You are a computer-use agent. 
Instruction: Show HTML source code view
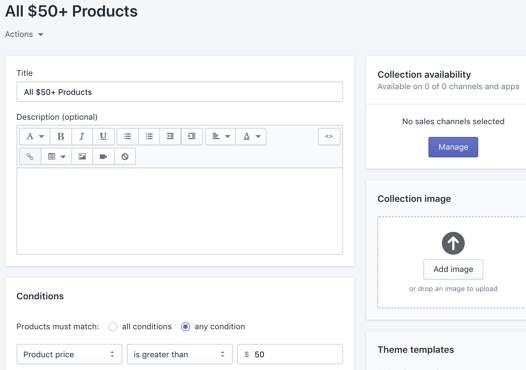click(329, 137)
